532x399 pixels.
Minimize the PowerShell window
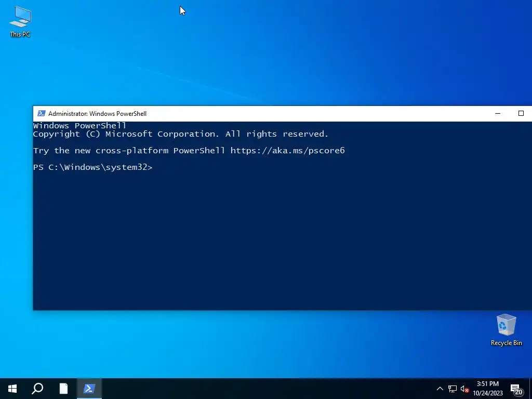coord(498,113)
